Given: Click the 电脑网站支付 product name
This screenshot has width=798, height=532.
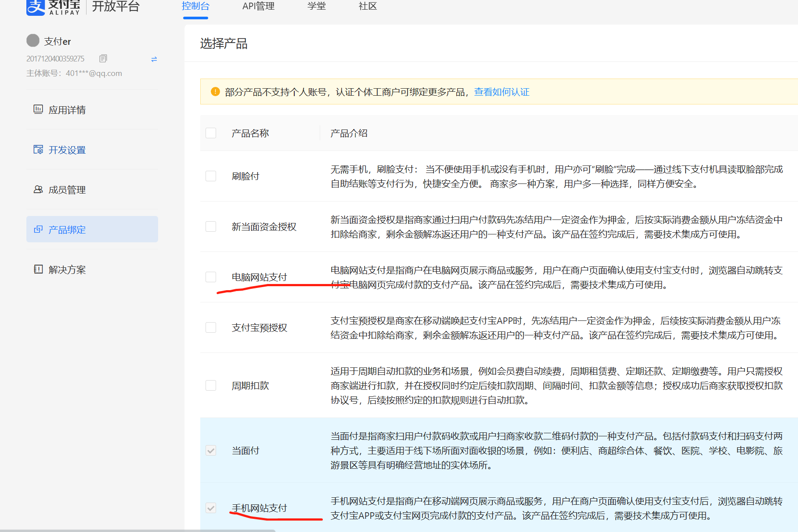Looking at the screenshot, I should click(x=259, y=277).
